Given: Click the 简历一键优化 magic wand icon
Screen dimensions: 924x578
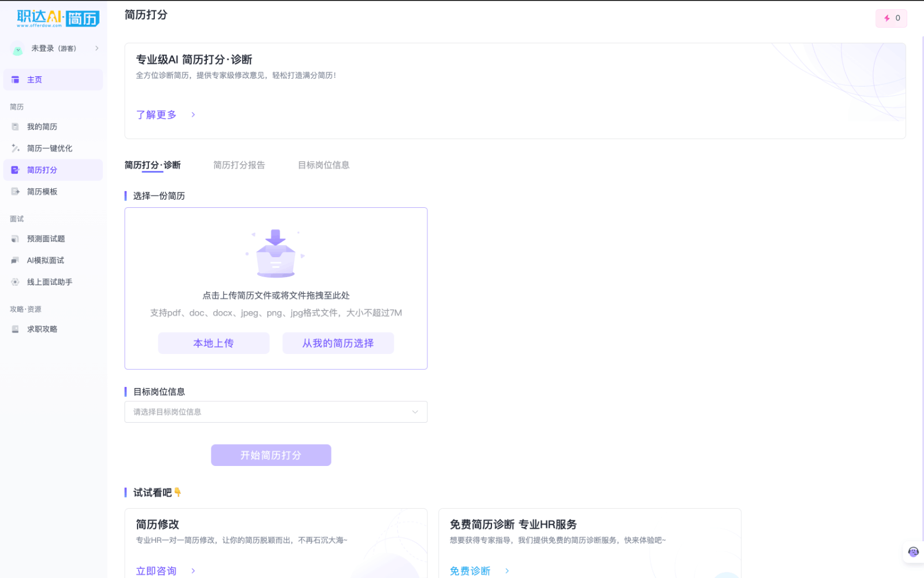Looking at the screenshot, I should pos(16,148).
